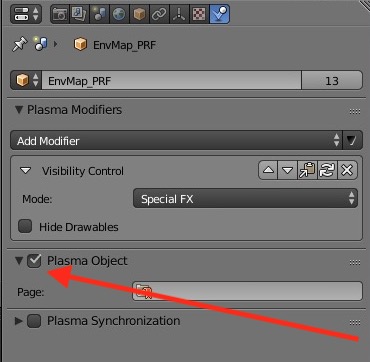Open the Special FX mode dropdown
The width and height of the screenshot is (370, 362).
coord(245,199)
